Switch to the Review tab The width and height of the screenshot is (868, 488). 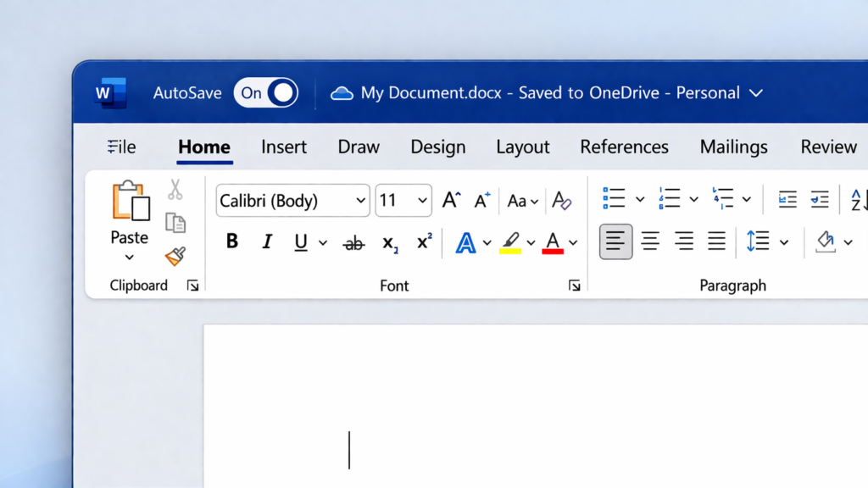829,147
